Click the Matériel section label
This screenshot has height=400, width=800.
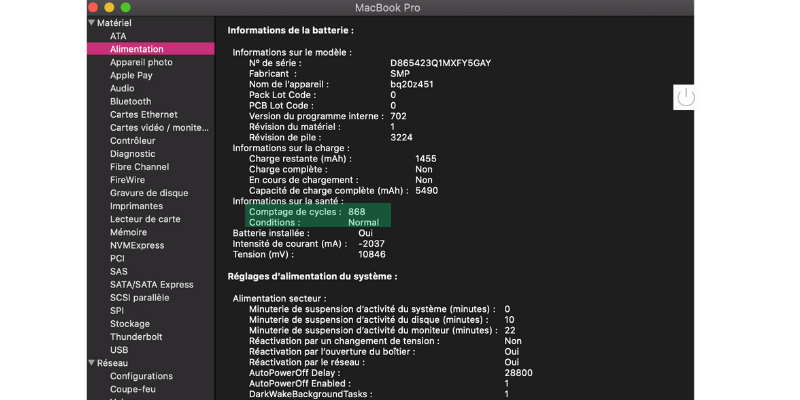tap(114, 23)
